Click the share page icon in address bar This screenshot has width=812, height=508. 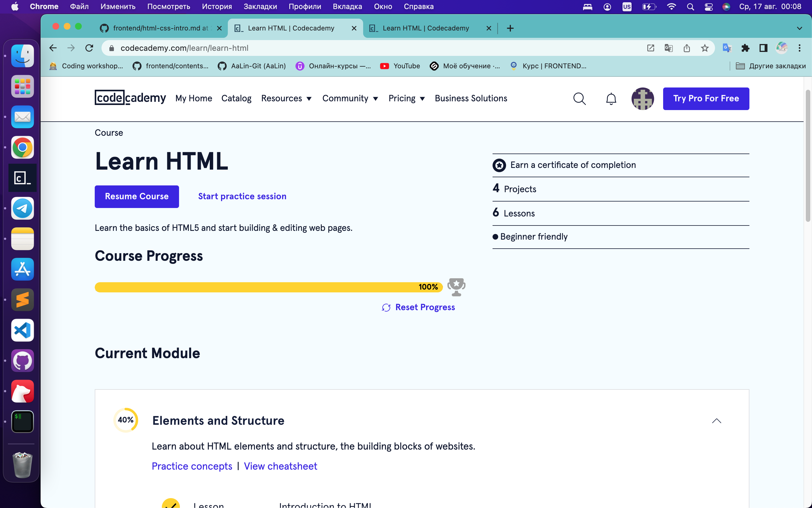687,48
